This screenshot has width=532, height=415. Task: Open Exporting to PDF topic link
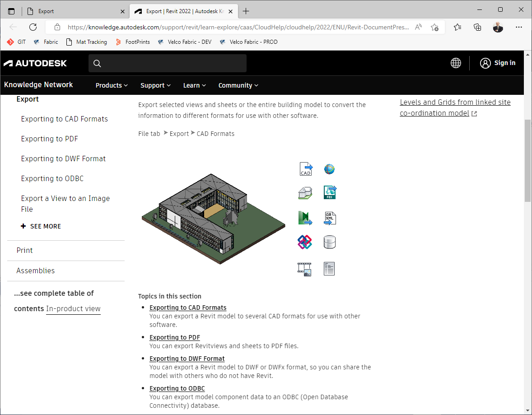175,337
